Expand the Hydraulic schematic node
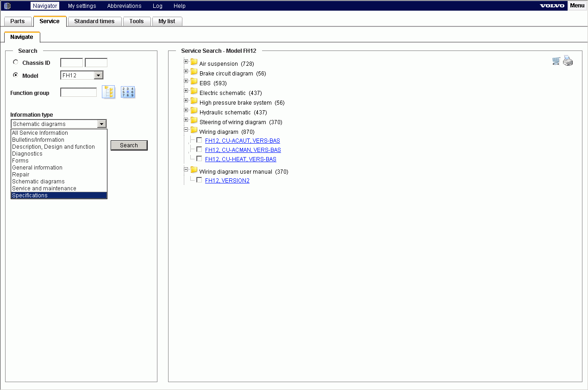588x390 pixels. 186,110
